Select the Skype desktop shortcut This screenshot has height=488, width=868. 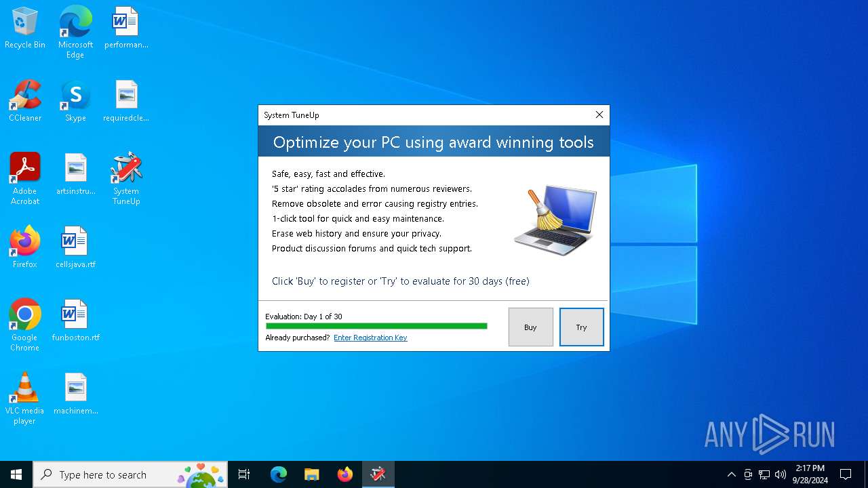tap(75, 101)
